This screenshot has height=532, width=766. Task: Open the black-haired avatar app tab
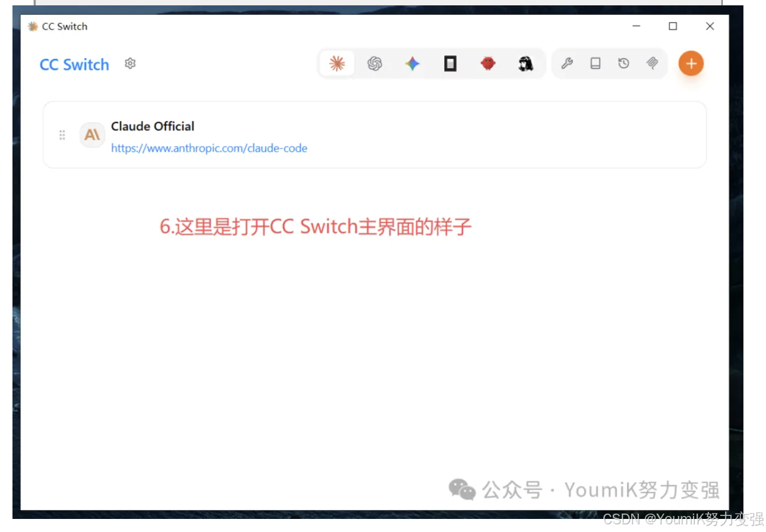[526, 64]
